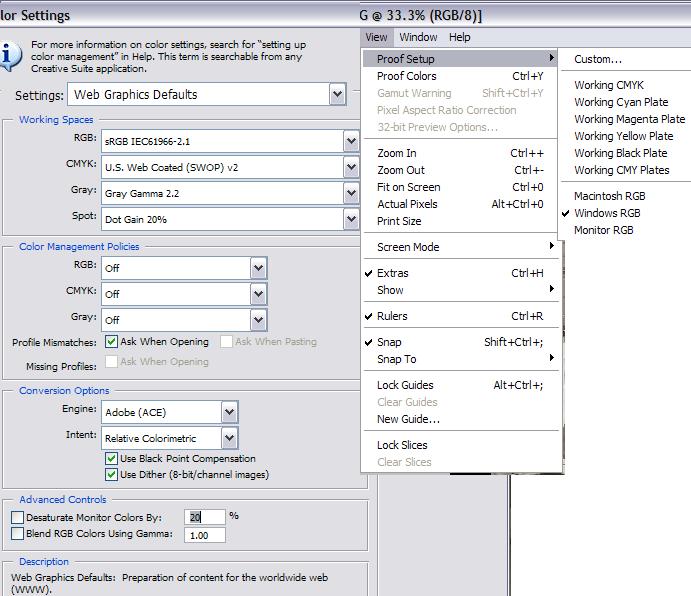Image resolution: width=691 pixels, height=596 pixels.
Task: Open Working Spaces CMYK profile dropdown
Action: (x=230, y=168)
